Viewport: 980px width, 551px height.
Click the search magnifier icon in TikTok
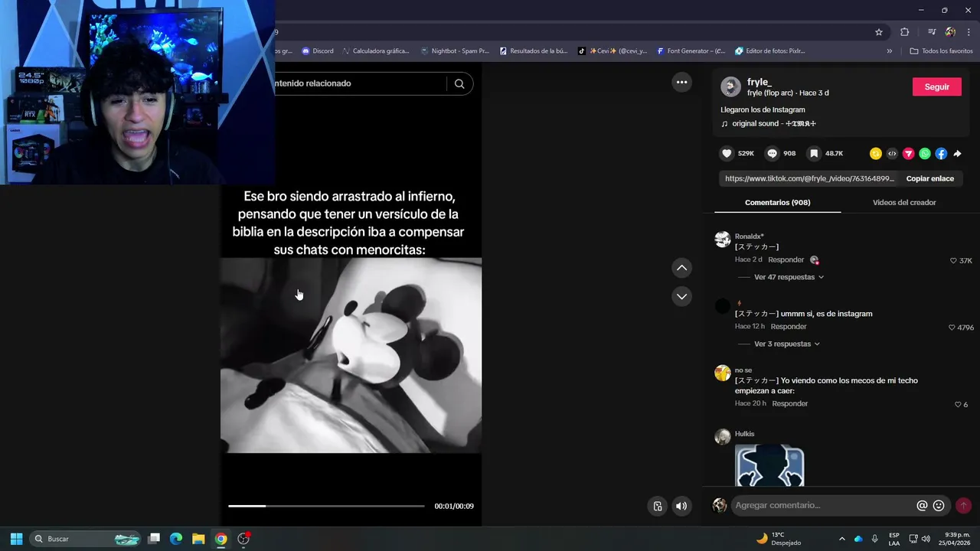459,84
